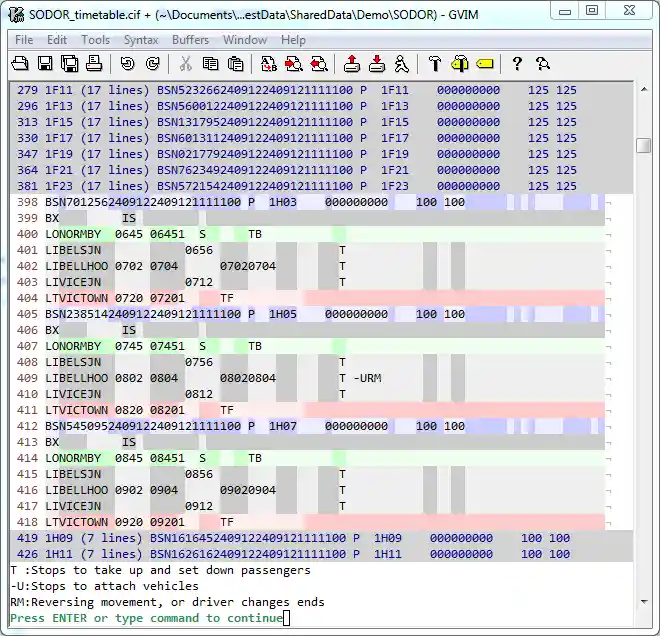Image resolution: width=660 pixels, height=636 pixels.
Task: Click the Load Session toolbar icon
Action: [x=351, y=64]
